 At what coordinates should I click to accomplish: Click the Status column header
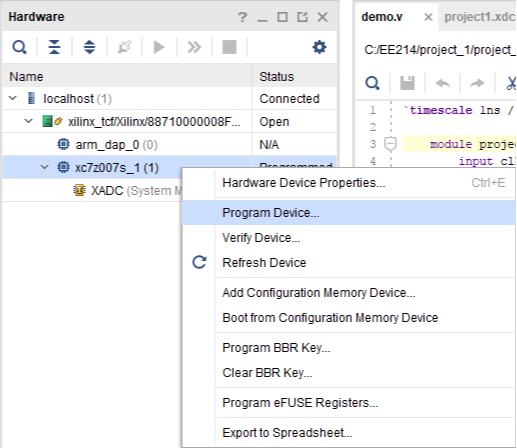295,76
